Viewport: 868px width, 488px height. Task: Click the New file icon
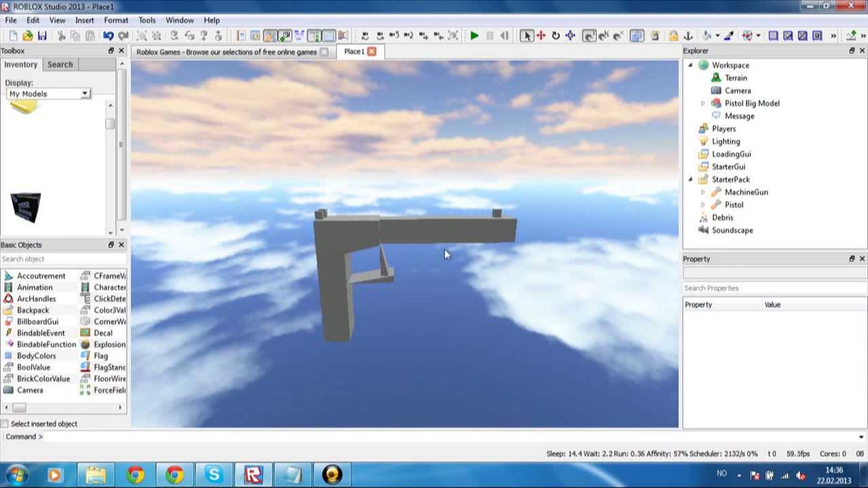pos(13,36)
